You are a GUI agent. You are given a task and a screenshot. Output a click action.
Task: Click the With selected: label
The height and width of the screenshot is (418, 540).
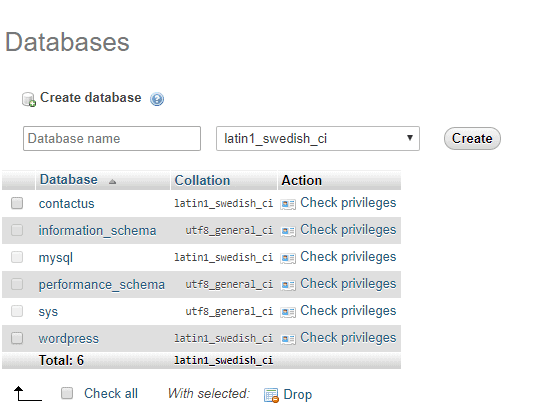pyautogui.click(x=209, y=394)
